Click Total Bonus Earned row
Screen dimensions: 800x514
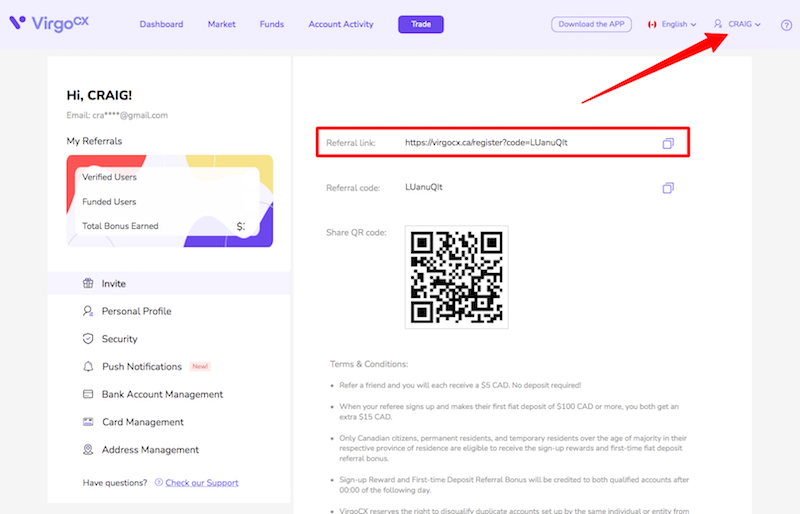pyautogui.click(x=163, y=226)
